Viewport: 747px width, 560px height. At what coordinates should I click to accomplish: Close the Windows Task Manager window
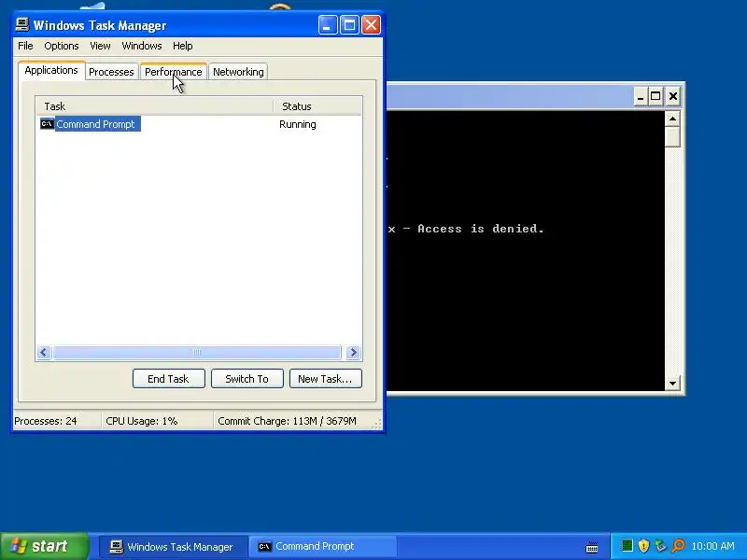371,25
